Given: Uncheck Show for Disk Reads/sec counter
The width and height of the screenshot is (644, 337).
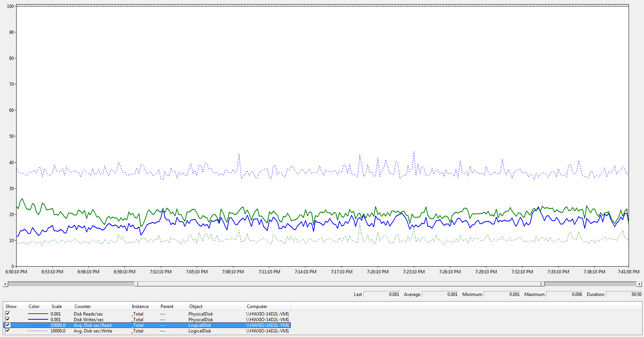Looking at the screenshot, I should pos(8,314).
